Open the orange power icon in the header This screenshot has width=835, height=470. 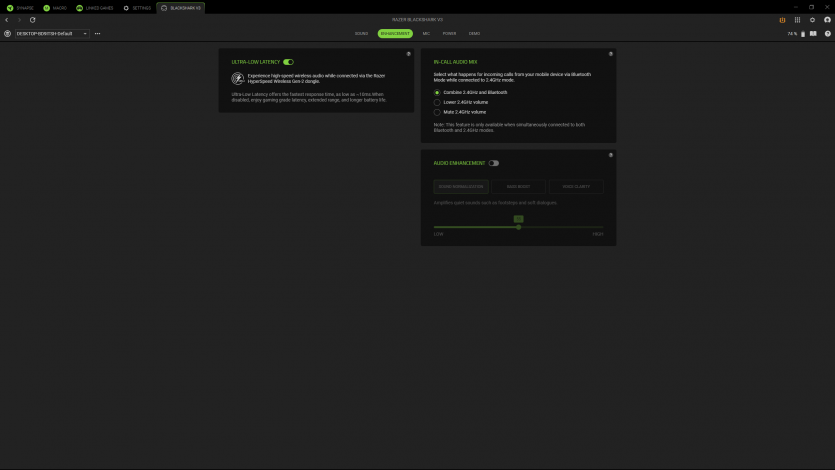(781, 20)
